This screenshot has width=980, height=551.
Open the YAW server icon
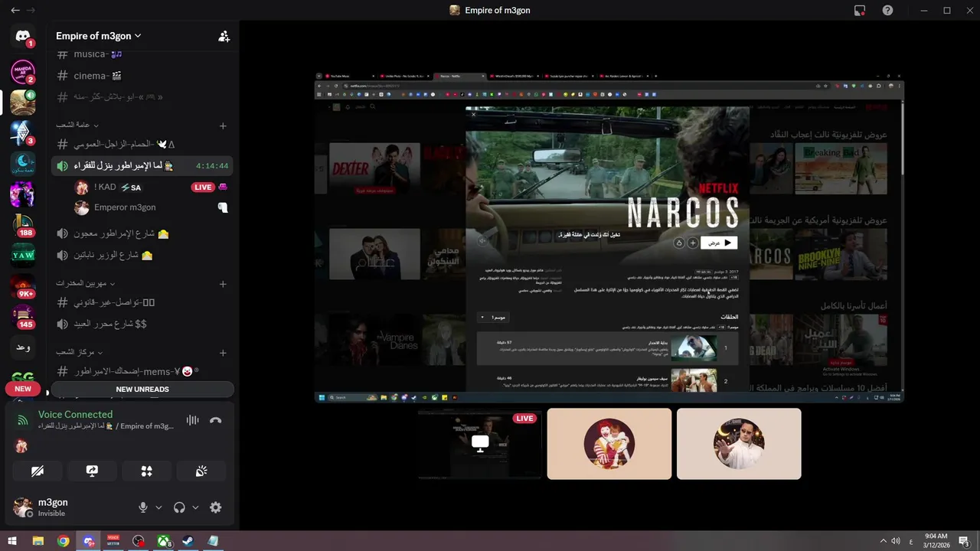(23, 255)
